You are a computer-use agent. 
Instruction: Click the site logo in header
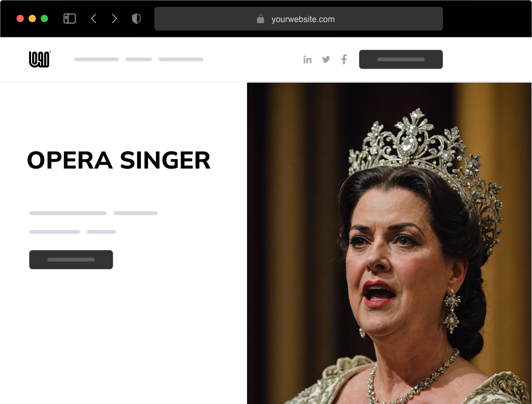click(x=40, y=60)
